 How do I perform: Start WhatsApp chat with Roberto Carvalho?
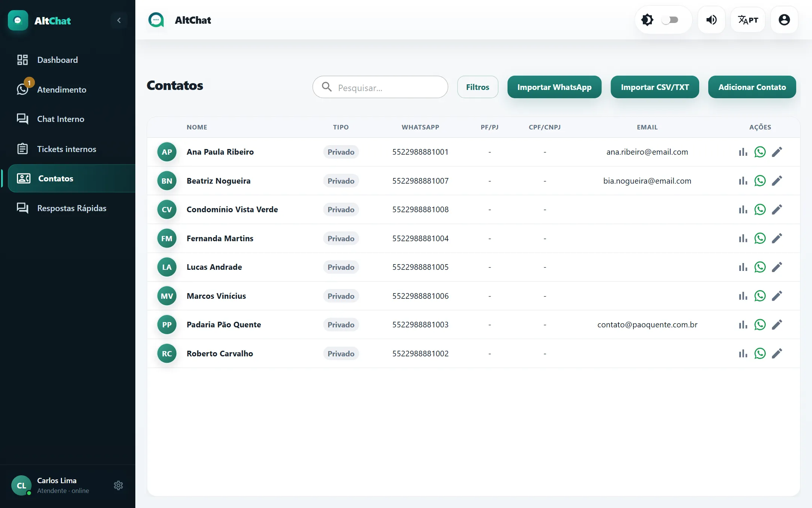click(x=760, y=354)
